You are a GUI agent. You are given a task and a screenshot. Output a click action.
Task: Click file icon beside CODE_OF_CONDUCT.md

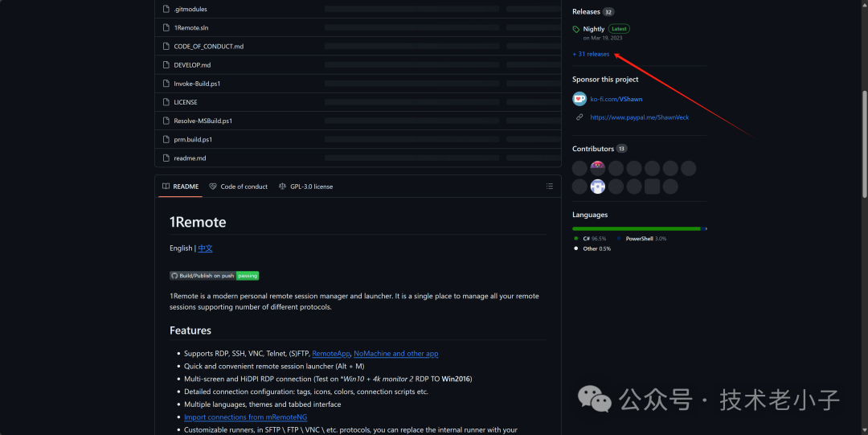pos(166,47)
